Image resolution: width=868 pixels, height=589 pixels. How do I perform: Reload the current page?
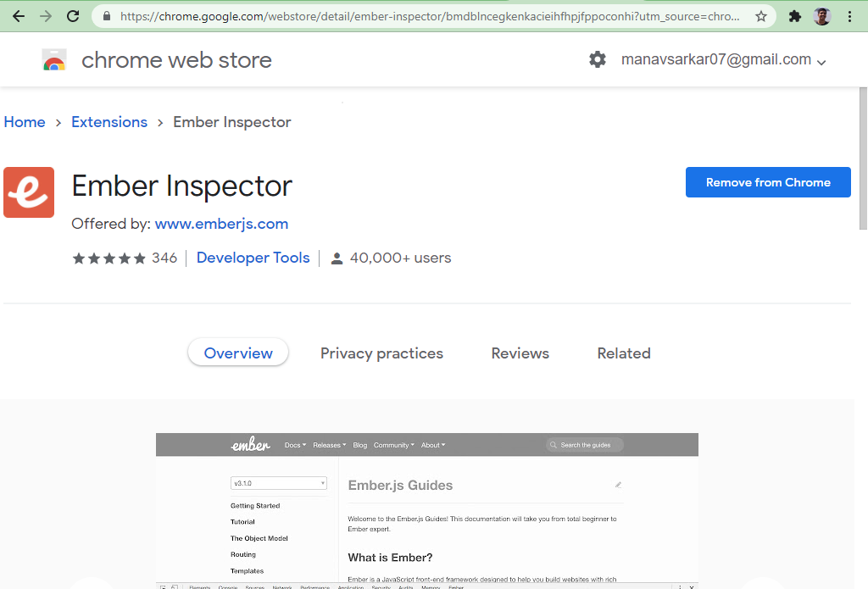pyautogui.click(x=73, y=16)
